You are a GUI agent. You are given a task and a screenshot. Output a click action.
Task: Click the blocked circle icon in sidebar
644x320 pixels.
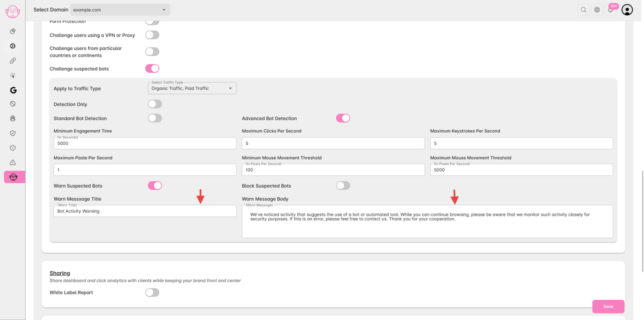click(x=13, y=104)
